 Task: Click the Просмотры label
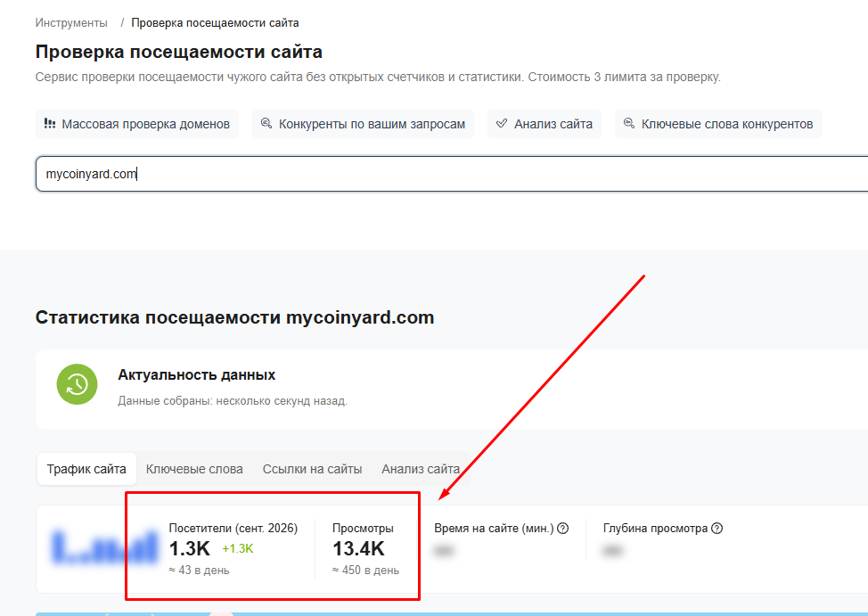tap(363, 528)
